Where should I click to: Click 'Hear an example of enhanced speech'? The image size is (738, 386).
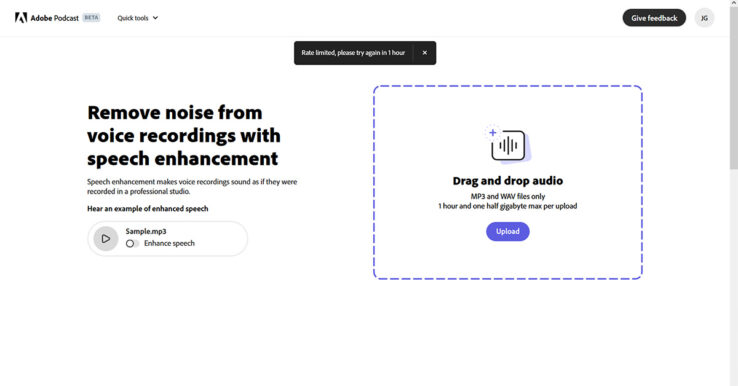coord(147,209)
